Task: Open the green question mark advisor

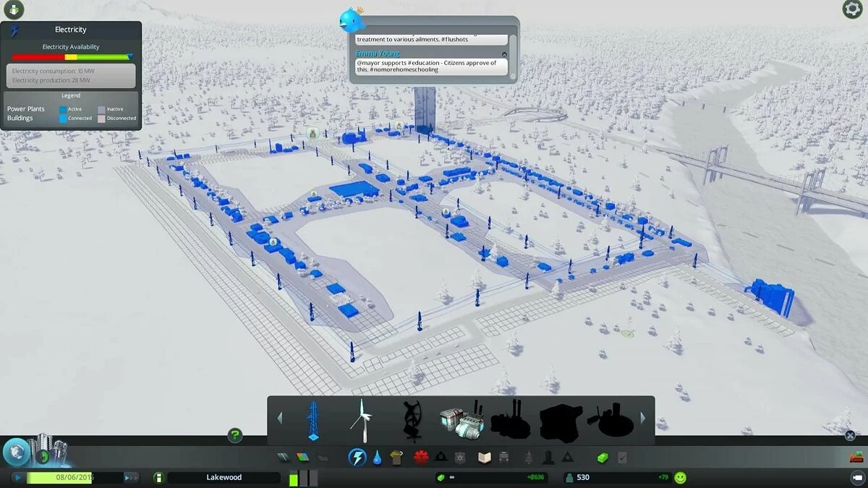Action: (x=234, y=435)
